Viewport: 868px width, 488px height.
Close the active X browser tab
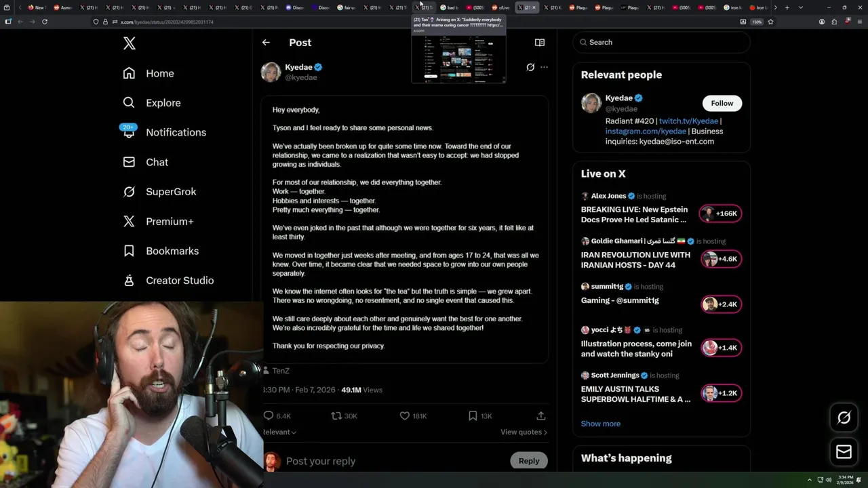[534, 7]
